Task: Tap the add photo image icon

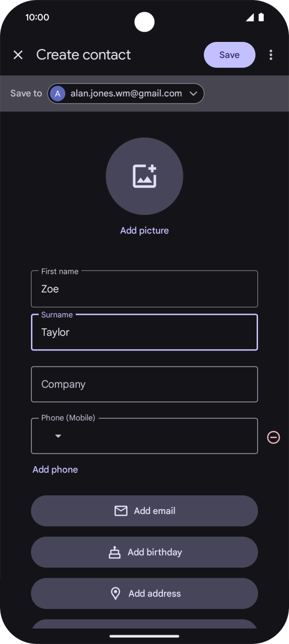Action: pos(144,176)
